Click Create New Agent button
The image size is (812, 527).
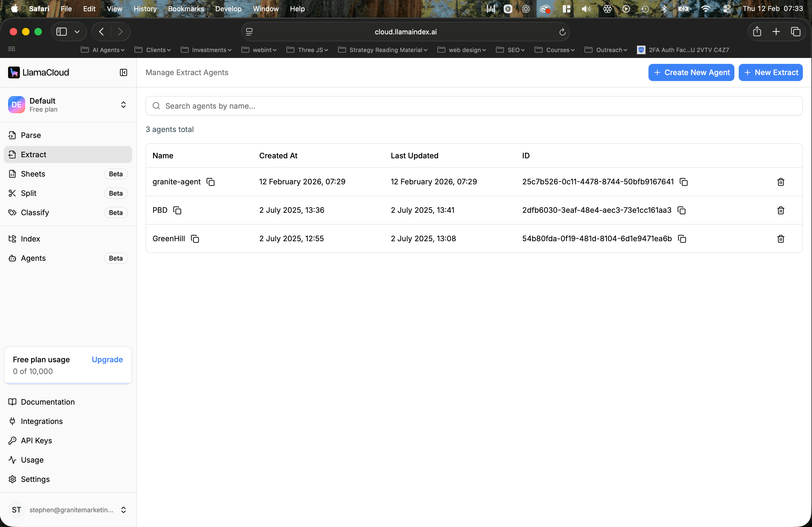[x=691, y=73]
